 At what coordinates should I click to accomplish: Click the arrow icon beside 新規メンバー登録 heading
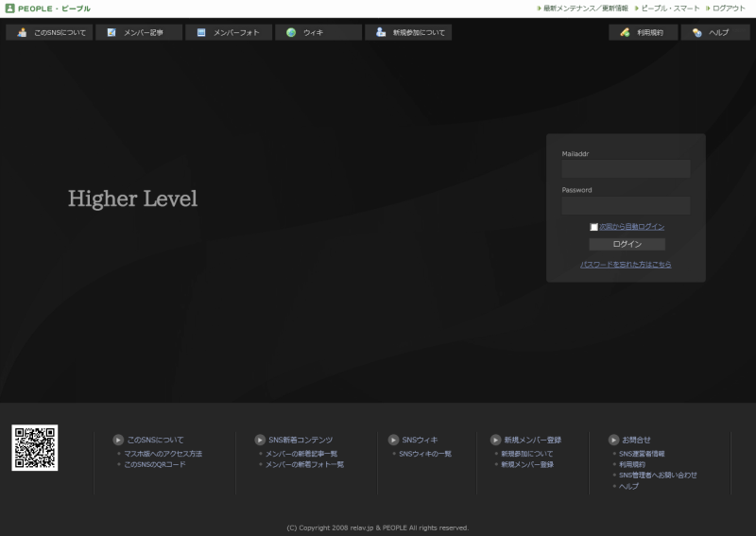[x=495, y=440]
